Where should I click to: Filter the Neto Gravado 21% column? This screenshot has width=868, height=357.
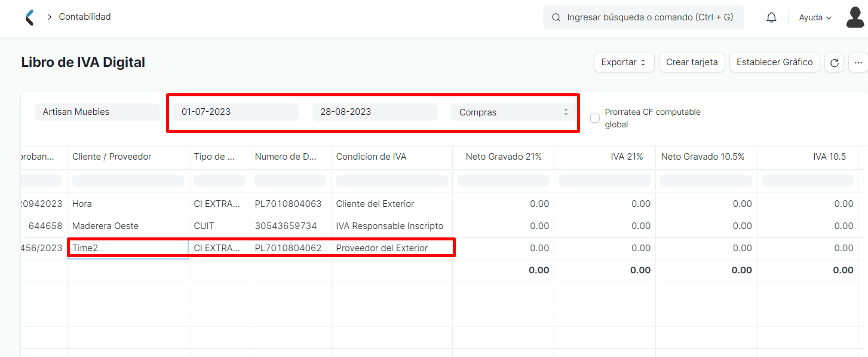(x=503, y=181)
